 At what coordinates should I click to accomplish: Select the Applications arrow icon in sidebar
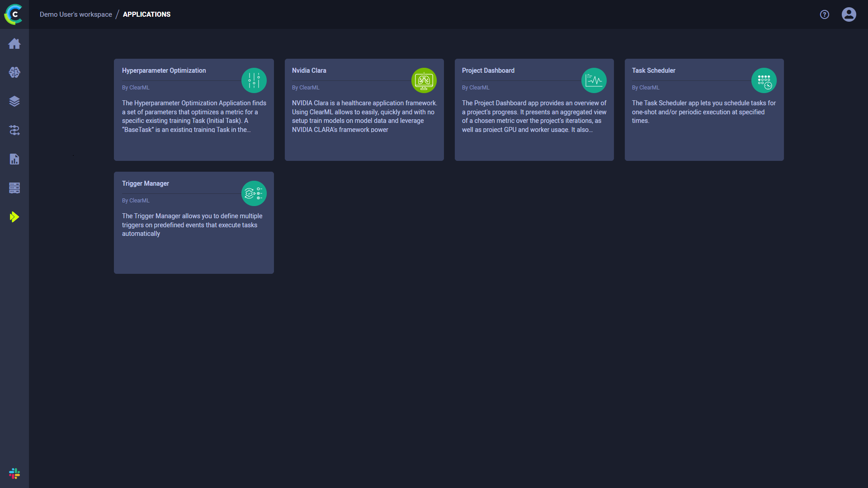pos(14,217)
